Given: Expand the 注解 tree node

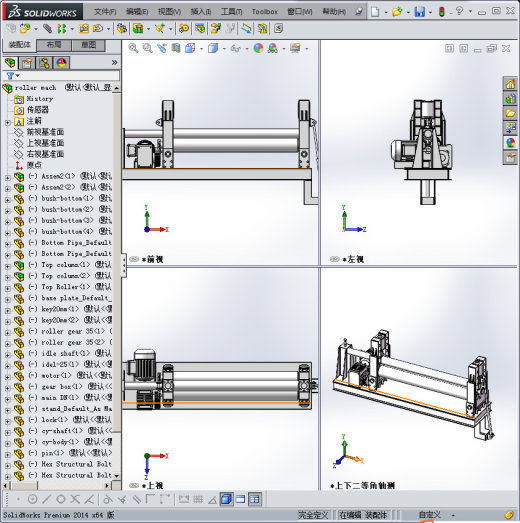Looking at the screenshot, I should pos(8,122).
